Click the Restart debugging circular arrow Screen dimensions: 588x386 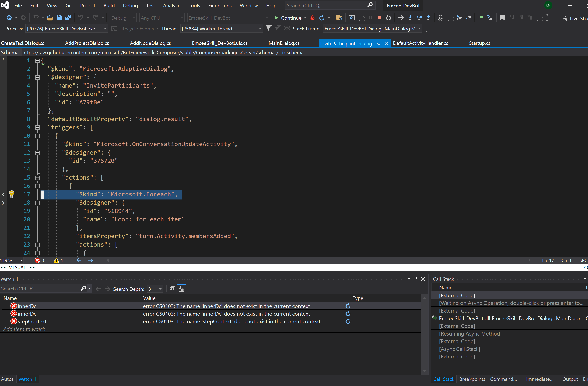pyautogui.click(x=388, y=18)
